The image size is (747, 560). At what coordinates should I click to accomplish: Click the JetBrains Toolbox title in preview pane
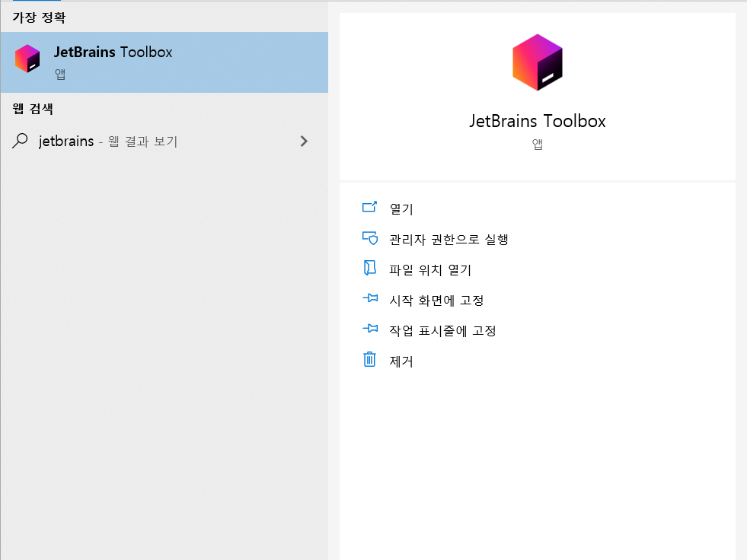coord(538,121)
